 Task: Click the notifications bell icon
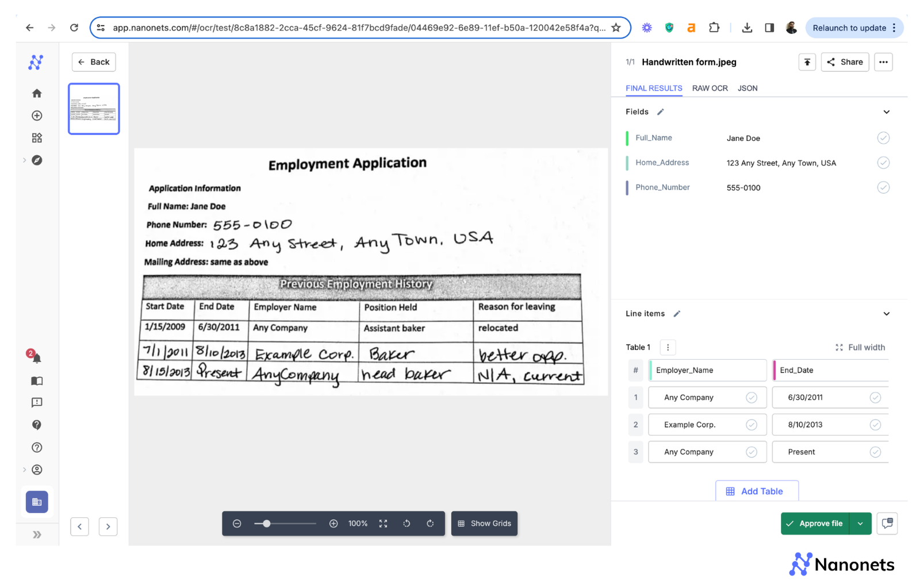point(36,358)
